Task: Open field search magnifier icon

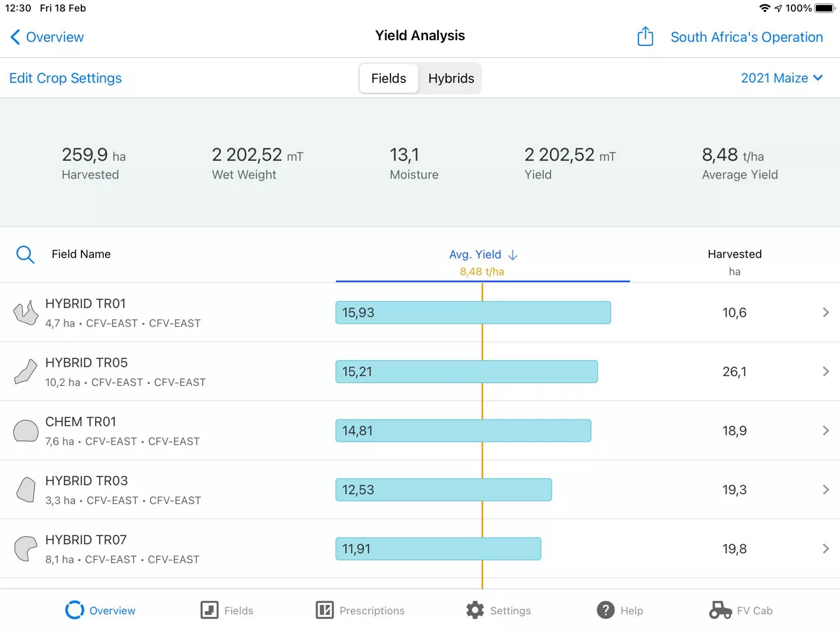Action: click(x=25, y=255)
